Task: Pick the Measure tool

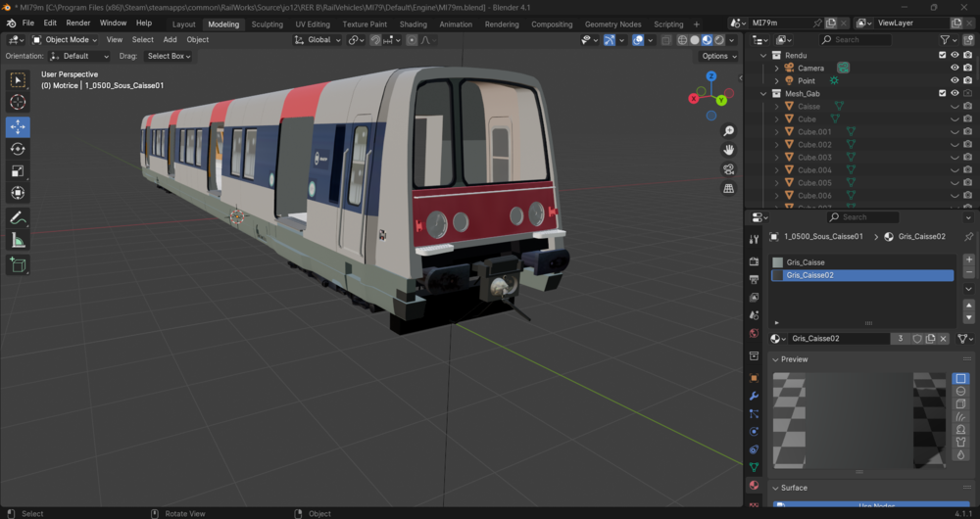Action: (x=18, y=241)
